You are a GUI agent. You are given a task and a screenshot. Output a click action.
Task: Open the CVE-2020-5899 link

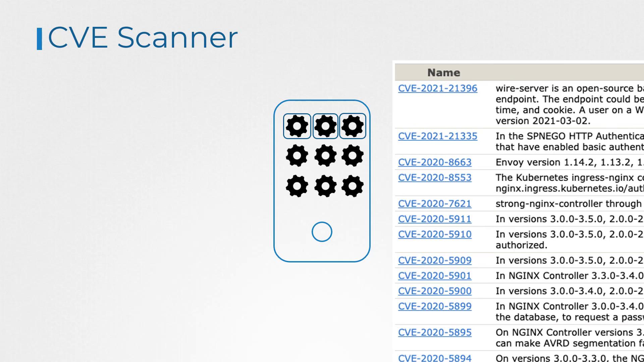point(435,306)
